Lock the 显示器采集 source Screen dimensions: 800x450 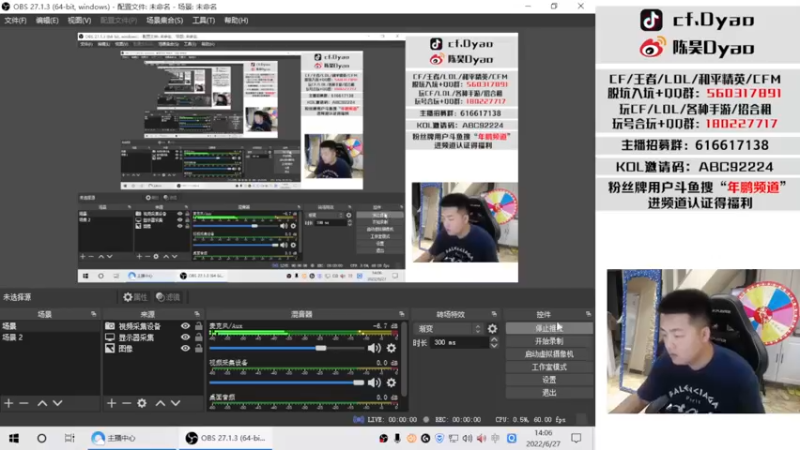click(x=198, y=337)
